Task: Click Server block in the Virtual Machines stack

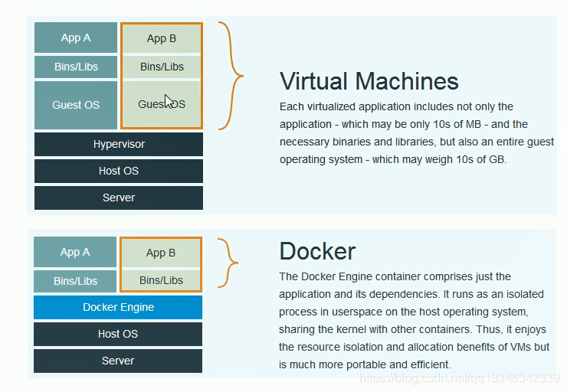Action: point(119,198)
